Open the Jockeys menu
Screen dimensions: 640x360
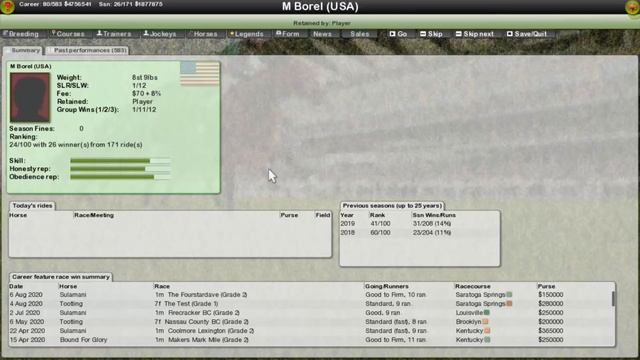coord(160,34)
